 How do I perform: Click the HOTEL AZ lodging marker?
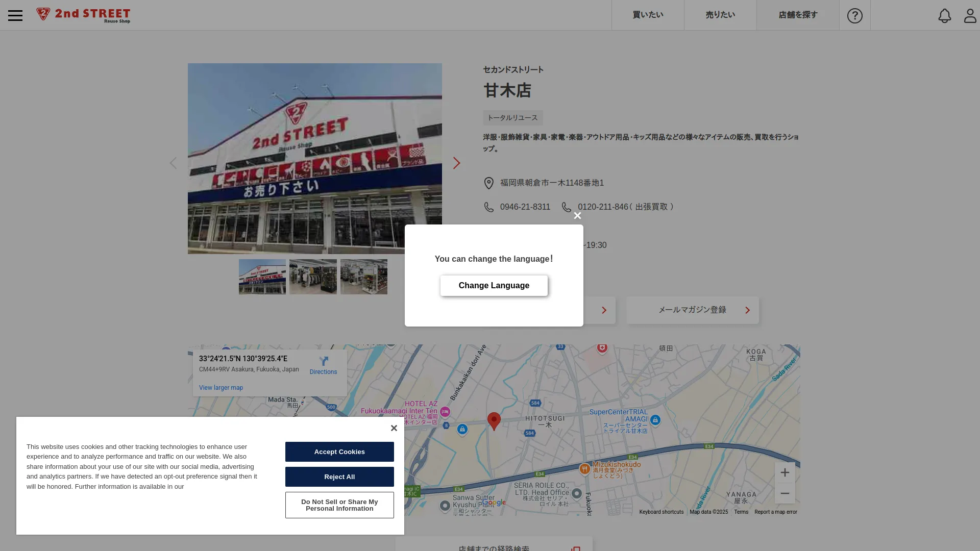pos(445,412)
